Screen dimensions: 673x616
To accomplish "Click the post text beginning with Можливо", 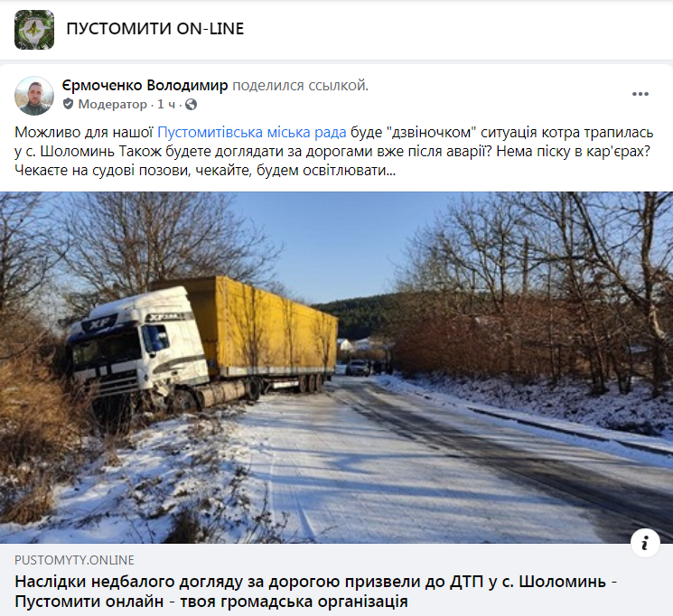I will [x=334, y=151].
